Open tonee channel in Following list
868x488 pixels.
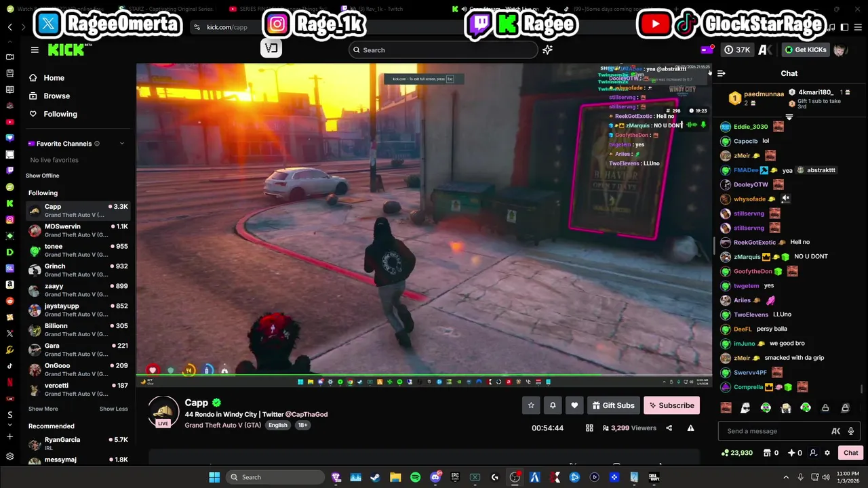[78, 251]
